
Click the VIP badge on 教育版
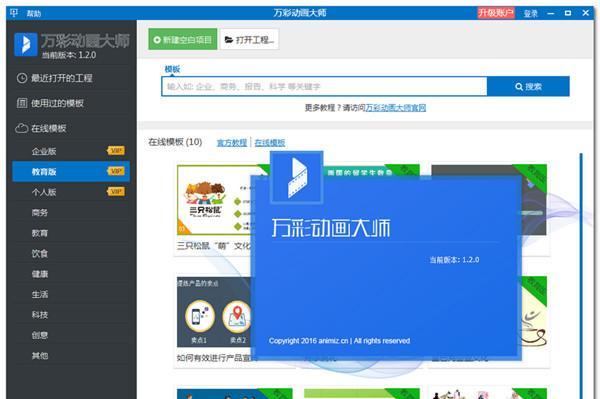point(116,171)
